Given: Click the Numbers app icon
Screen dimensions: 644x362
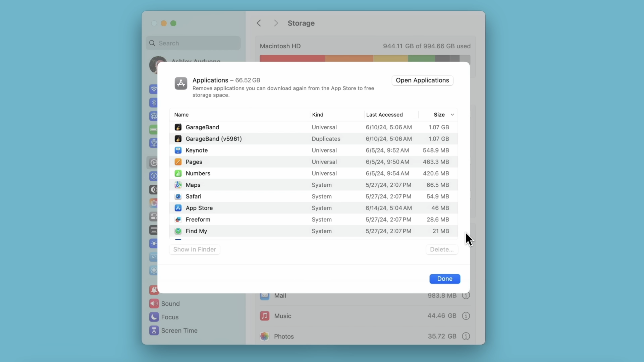Looking at the screenshot, I should coord(178,173).
